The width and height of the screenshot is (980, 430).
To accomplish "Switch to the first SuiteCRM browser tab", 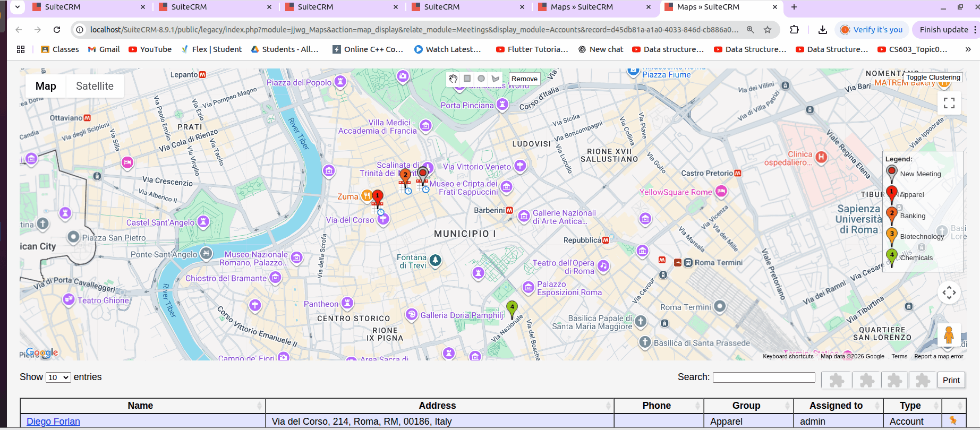I will pos(88,7).
